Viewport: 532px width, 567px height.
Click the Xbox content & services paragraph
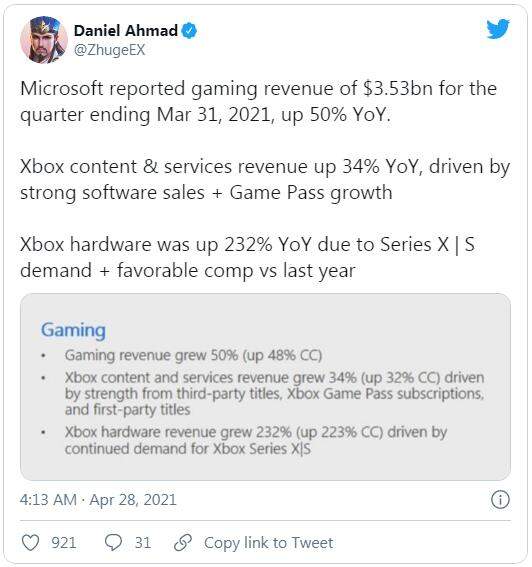(265, 180)
